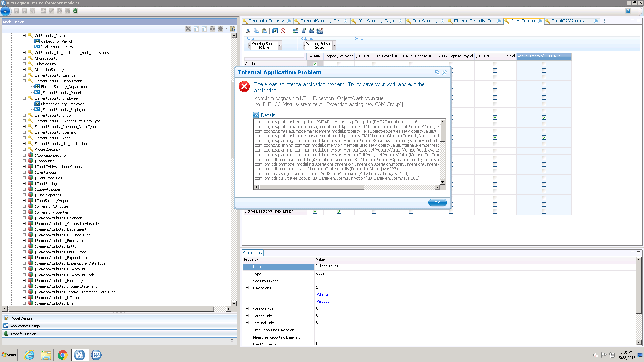
Task: Collapse Source Links property group
Action: 247,309
